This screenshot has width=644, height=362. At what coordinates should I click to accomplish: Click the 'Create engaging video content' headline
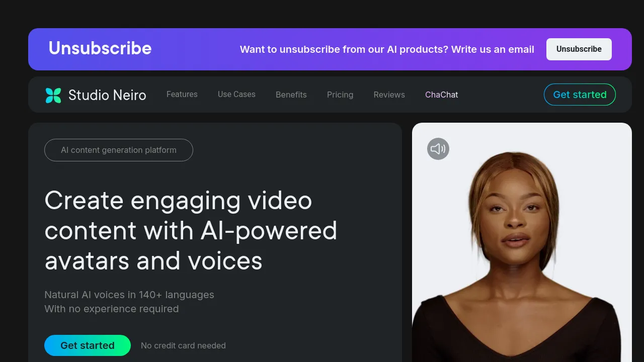pos(191,231)
